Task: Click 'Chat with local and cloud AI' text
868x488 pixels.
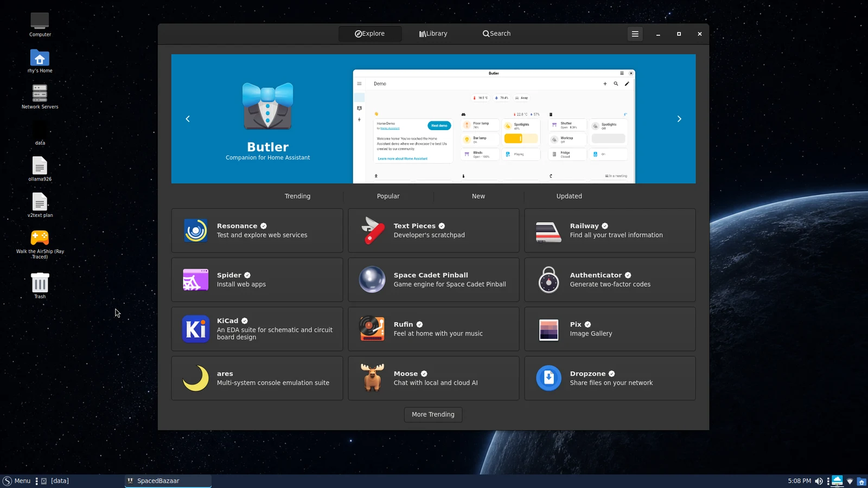Action: coord(436,383)
